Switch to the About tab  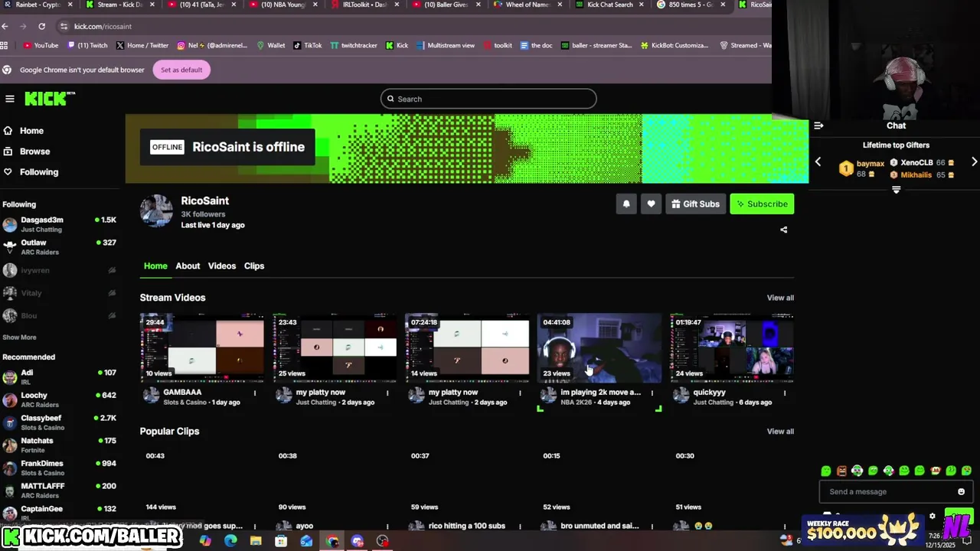[188, 266]
